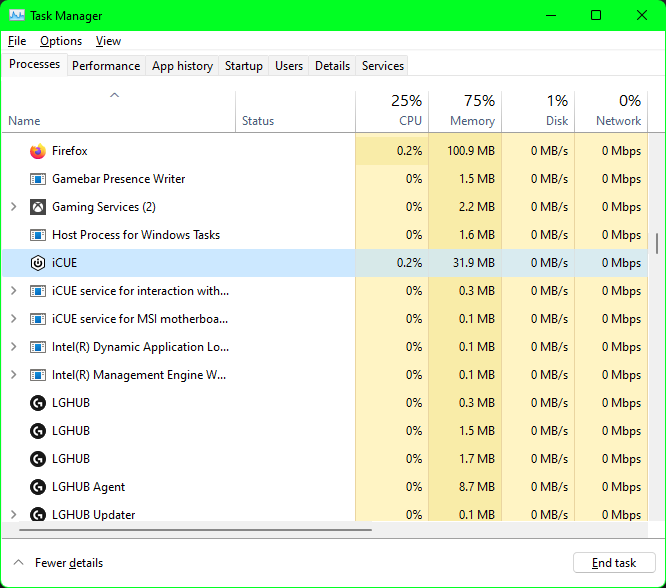Click the LGHUB icon in the 1.5 MB row

tap(38, 431)
